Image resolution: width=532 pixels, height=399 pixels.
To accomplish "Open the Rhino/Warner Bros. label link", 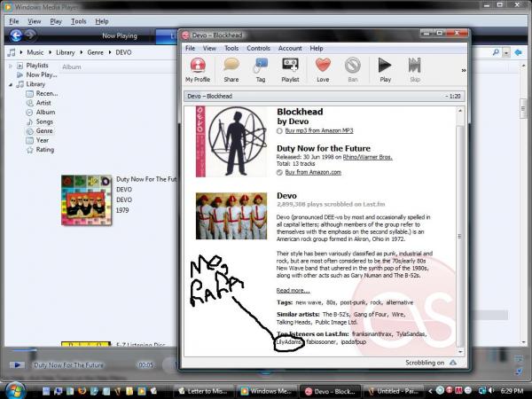I will tap(367, 157).
